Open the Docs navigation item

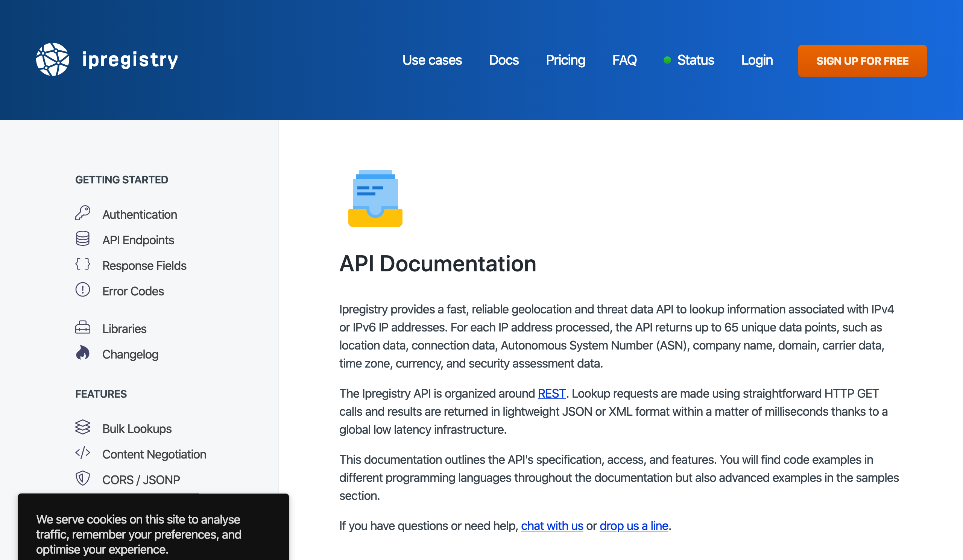pyautogui.click(x=504, y=60)
